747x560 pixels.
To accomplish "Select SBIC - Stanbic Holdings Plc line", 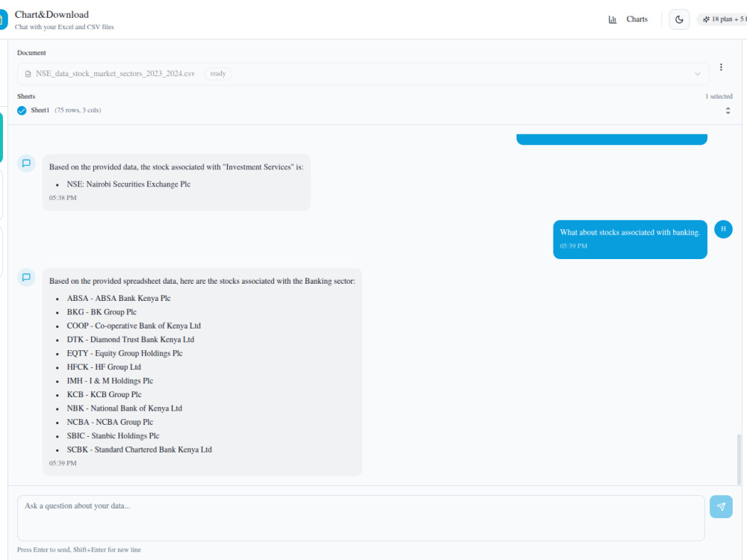I will (113, 436).
